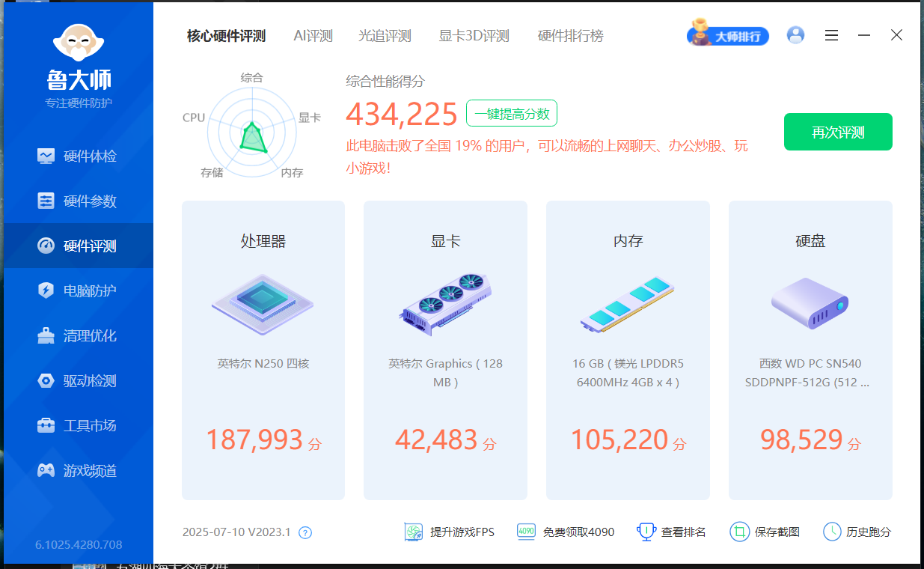Click the 内存 memory stick image
Viewport: 924px width, 569px height.
click(x=628, y=305)
